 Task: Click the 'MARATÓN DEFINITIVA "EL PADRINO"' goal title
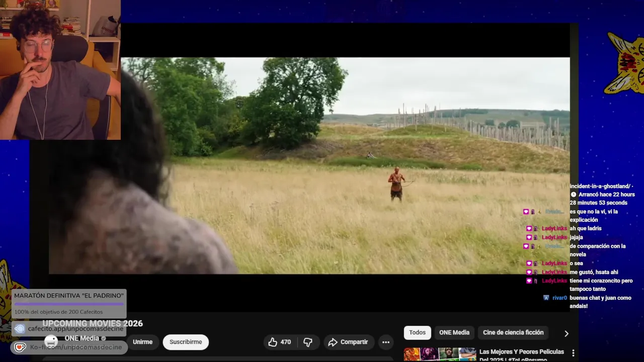[69, 296]
